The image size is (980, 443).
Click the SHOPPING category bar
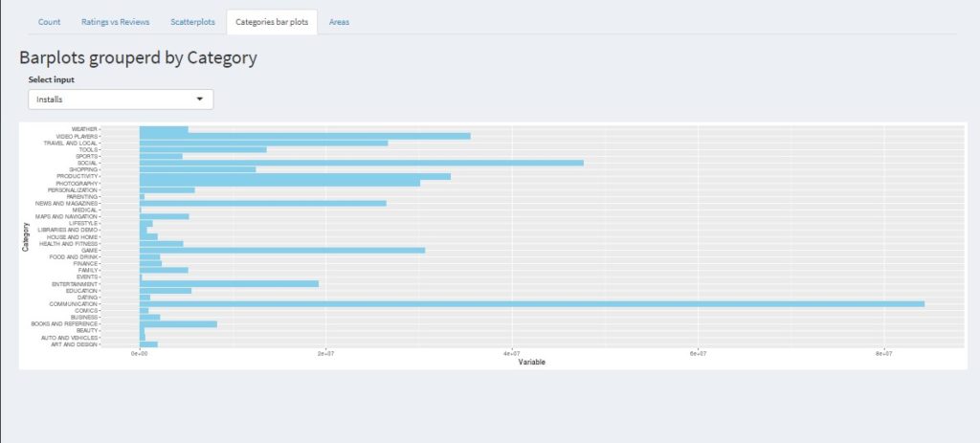pyautogui.click(x=197, y=169)
